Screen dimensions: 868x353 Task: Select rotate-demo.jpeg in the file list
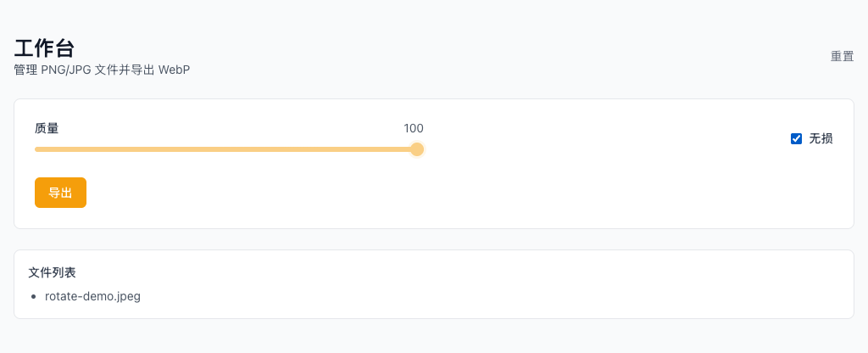click(92, 297)
